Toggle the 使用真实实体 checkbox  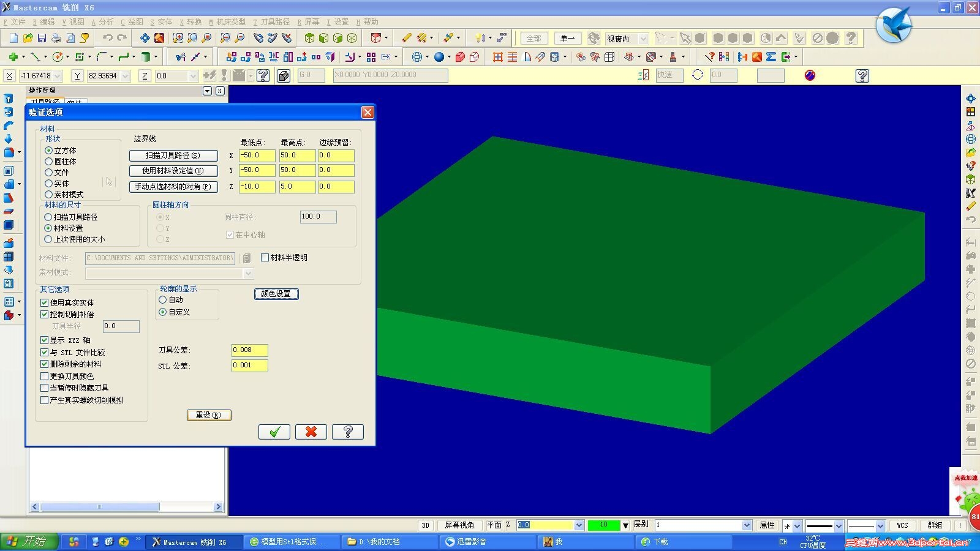point(45,303)
